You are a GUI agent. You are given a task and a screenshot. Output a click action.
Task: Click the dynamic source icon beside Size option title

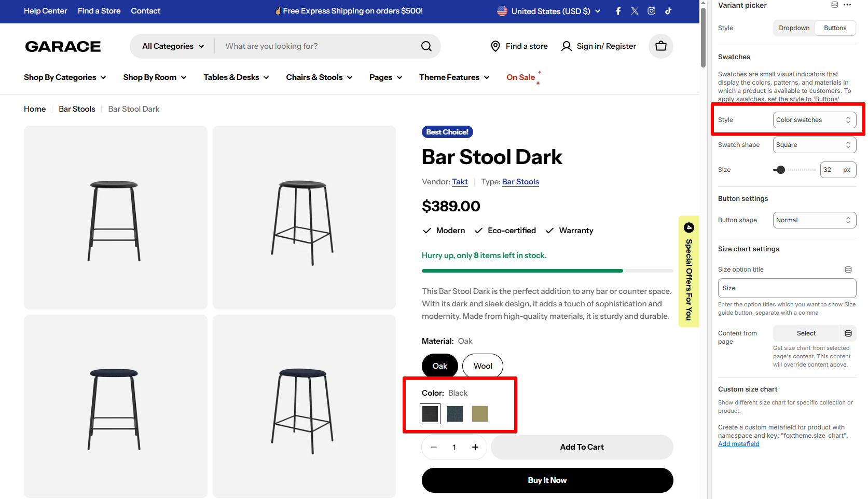click(848, 269)
